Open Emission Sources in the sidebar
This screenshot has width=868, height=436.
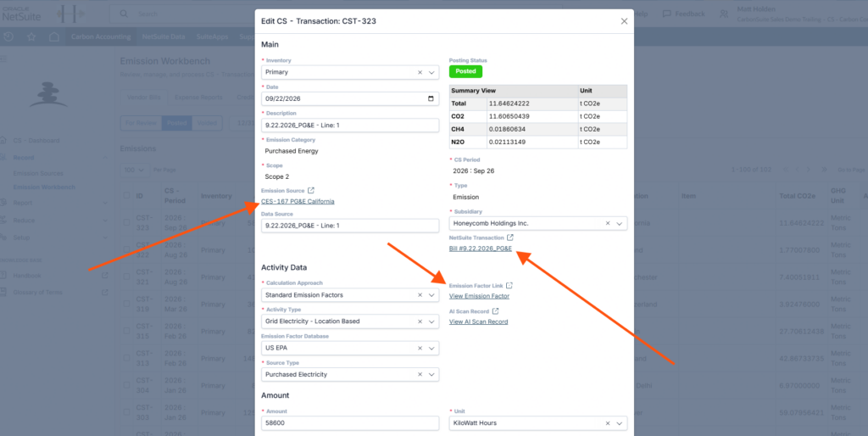click(38, 173)
